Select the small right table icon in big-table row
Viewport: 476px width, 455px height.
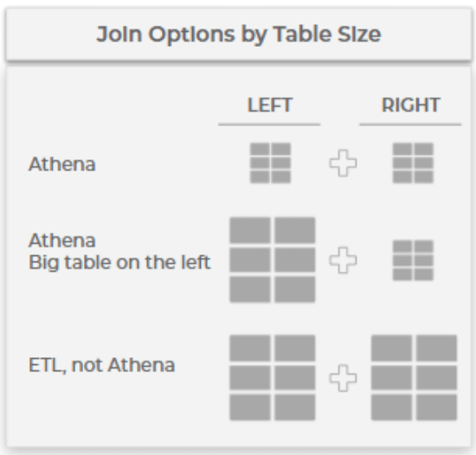pyautogui.click(x=413, y=260)
